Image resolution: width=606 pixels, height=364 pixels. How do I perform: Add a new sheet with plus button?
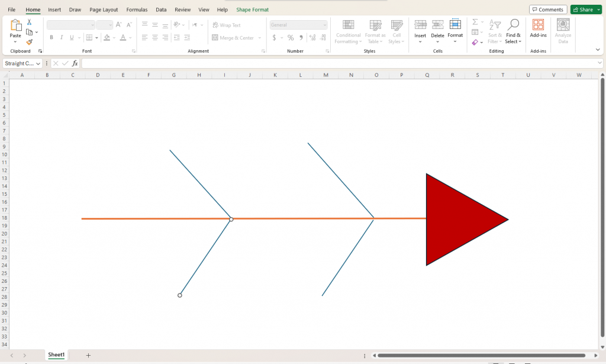(88, 355)
